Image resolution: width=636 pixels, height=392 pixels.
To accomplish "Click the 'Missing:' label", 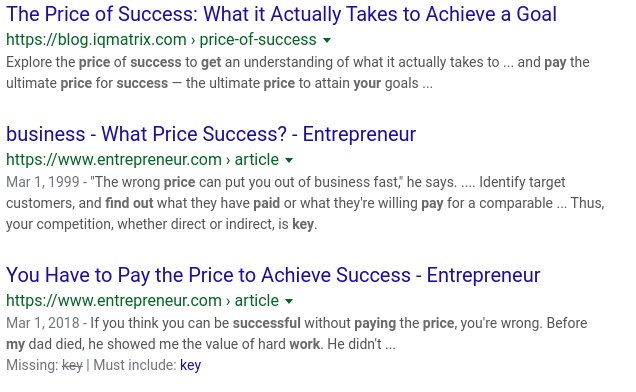I will pyautogui.click(x=32, y=365).
